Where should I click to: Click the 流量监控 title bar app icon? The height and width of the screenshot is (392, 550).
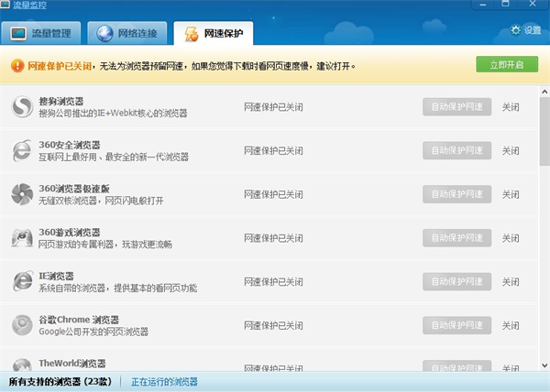(x=5, y=5)
